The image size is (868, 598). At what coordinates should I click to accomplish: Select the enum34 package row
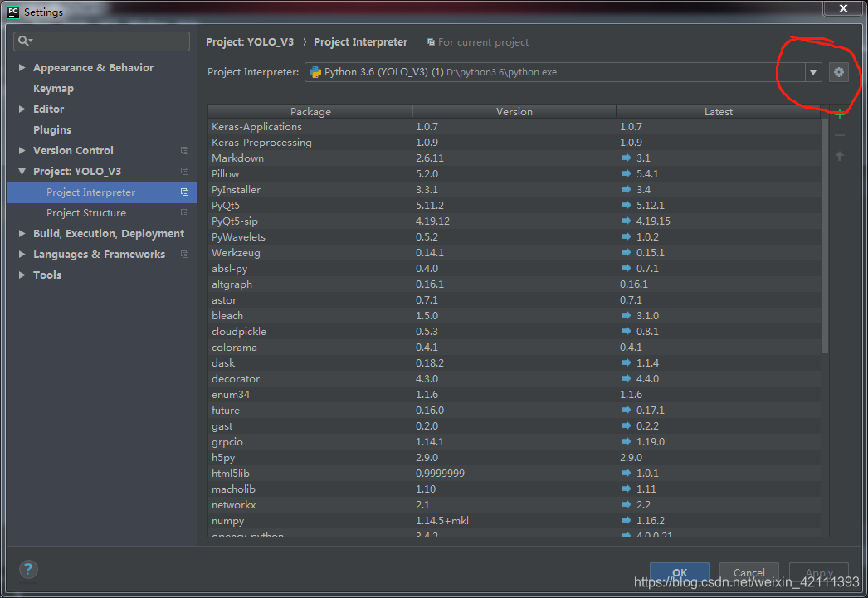[x=514, y=395]
